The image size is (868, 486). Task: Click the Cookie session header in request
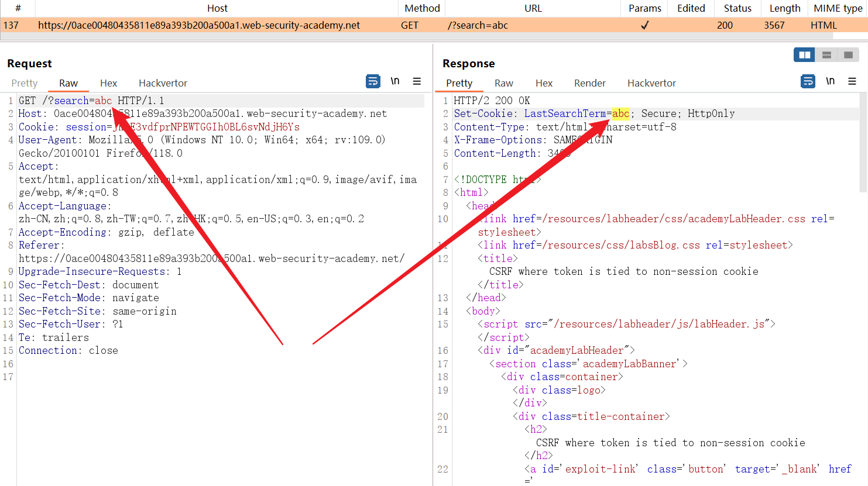tap(159, 127)
